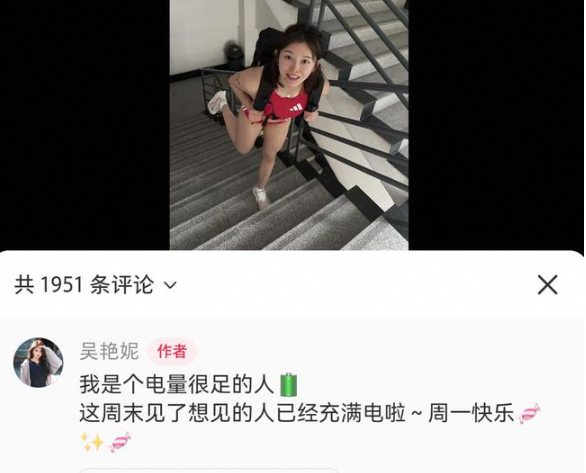Screen dimensions: 586x473
Task: Click the candy emoji beside the sparkles
Action: (x=120, y=442)
